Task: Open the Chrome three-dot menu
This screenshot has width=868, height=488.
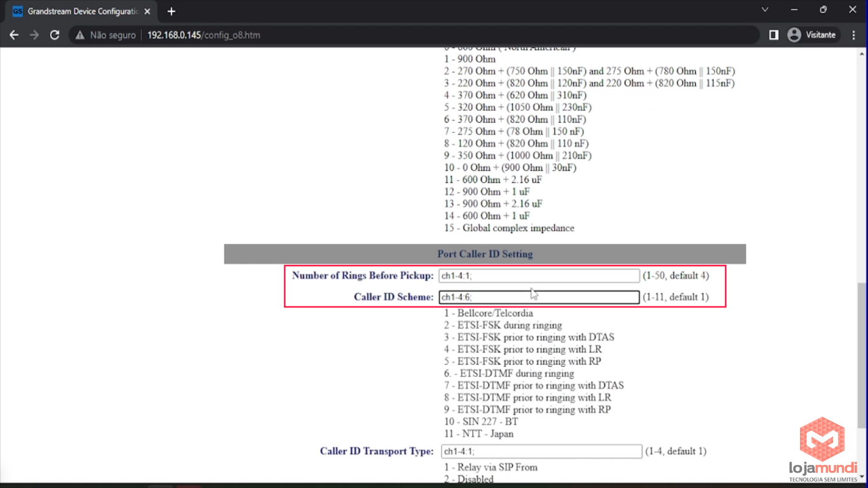Action: coord(853,35)
